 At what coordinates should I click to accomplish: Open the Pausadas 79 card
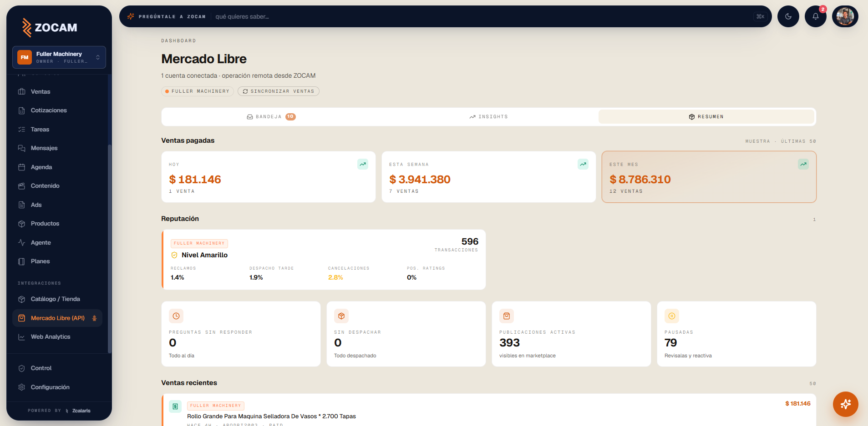click(736, 334)
